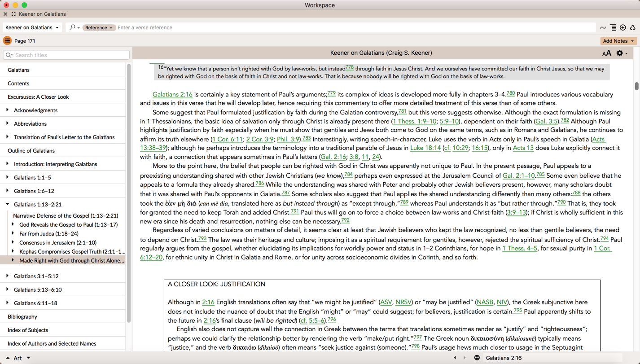Click the verse reference entry field
640x364 pixels.
pyautogui.click(x=355, y=27)
